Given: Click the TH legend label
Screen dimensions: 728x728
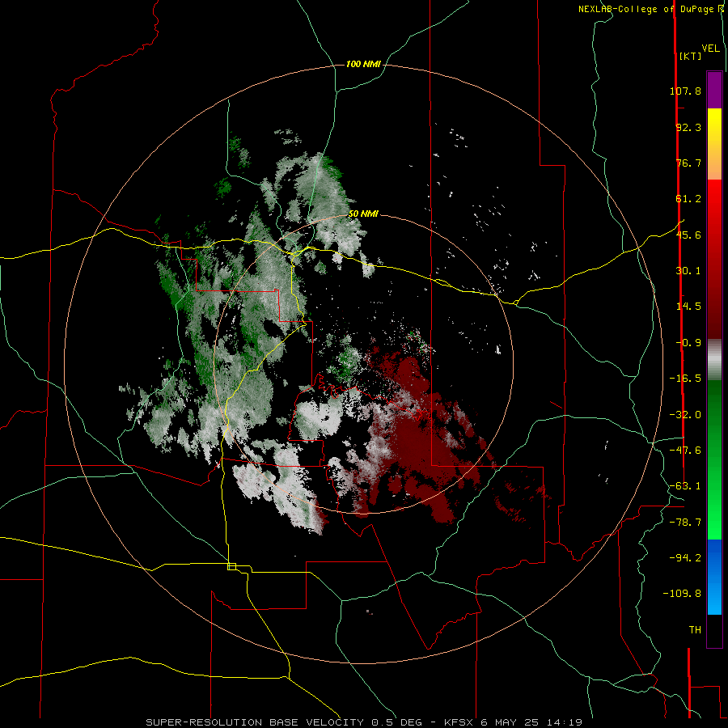Looking at the screenshot, I should 695,630.
